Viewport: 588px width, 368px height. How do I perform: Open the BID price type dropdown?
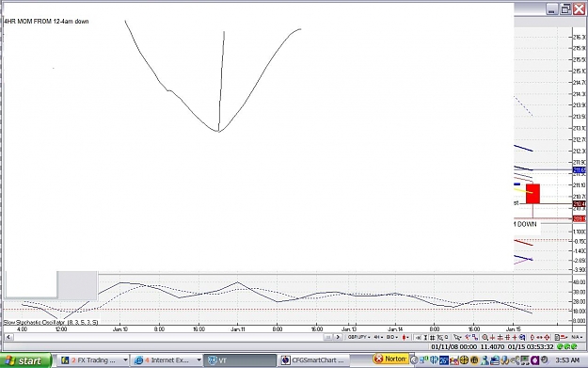point(392,337)
